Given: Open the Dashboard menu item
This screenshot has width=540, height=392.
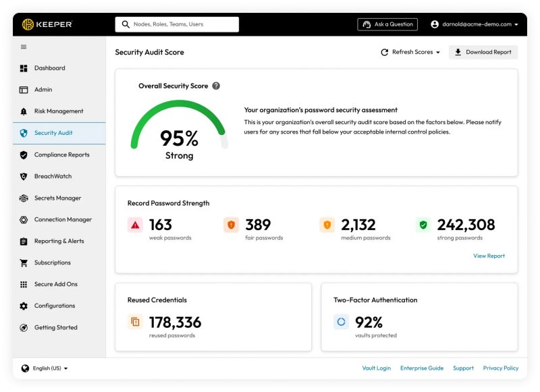Looking at the screenshot, I should coord(59,68).
